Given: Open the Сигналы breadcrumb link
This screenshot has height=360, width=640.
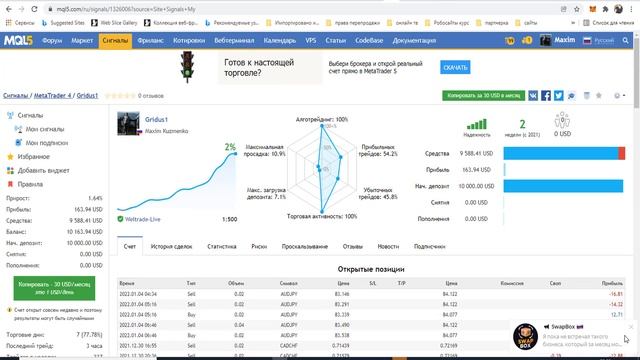Looking at the screenshot, I should point(16,96).
